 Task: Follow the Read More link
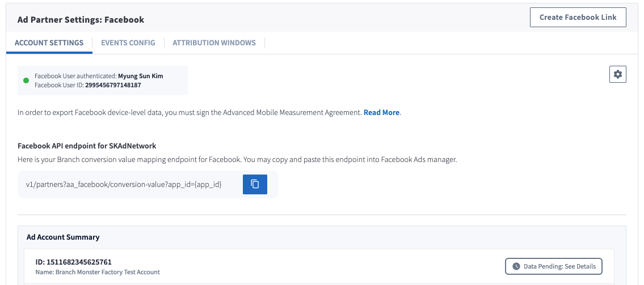pos(381,112)
